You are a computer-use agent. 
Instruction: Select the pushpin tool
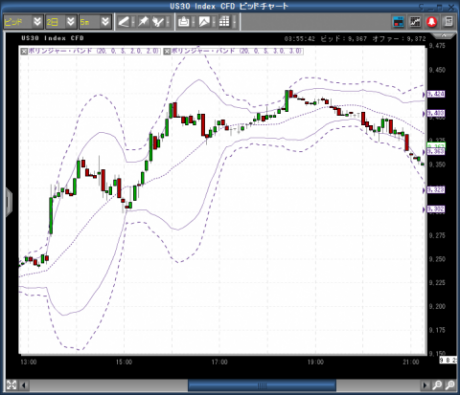(143, 22)
